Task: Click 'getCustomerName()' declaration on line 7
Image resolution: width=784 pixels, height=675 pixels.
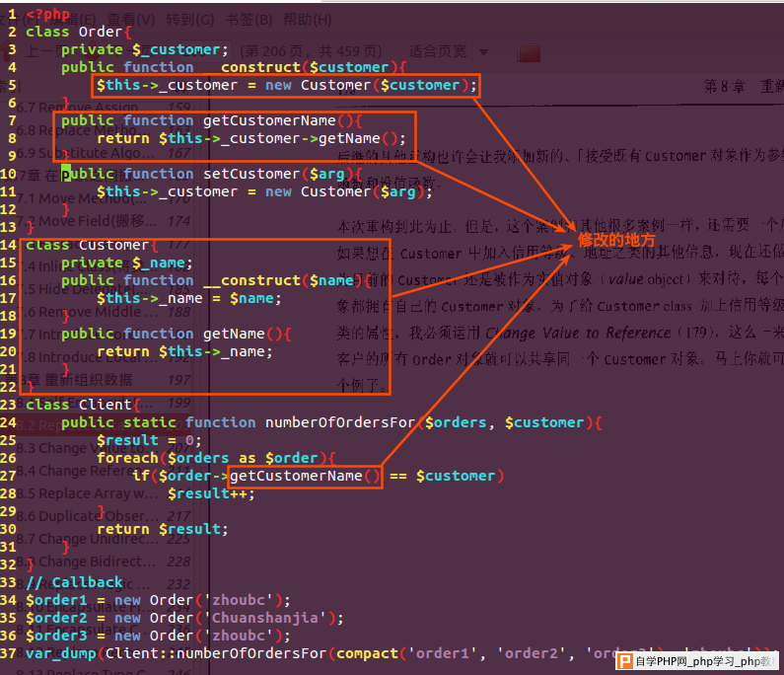Action: tap(278, 120)
